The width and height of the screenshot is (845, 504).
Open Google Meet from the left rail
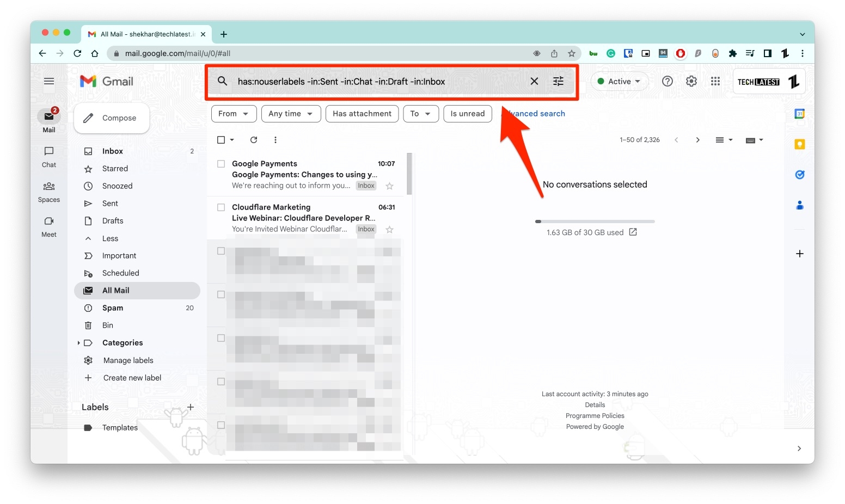pos(48,227)
